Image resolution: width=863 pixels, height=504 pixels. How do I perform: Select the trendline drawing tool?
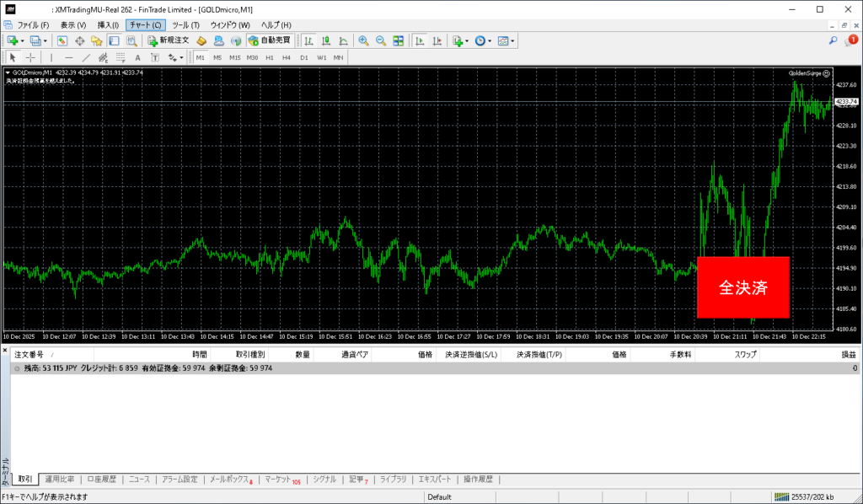[x=86, y=57]
